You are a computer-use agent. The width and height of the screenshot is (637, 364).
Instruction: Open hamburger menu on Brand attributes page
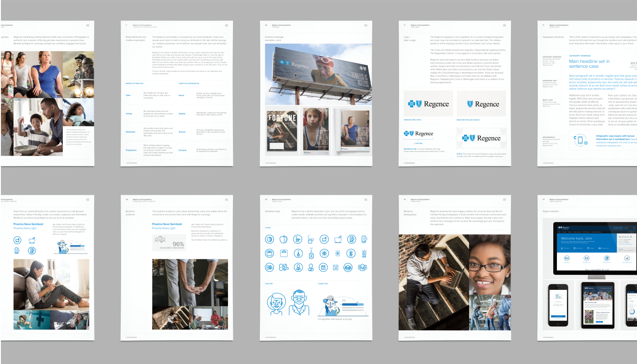coord(227,25)
